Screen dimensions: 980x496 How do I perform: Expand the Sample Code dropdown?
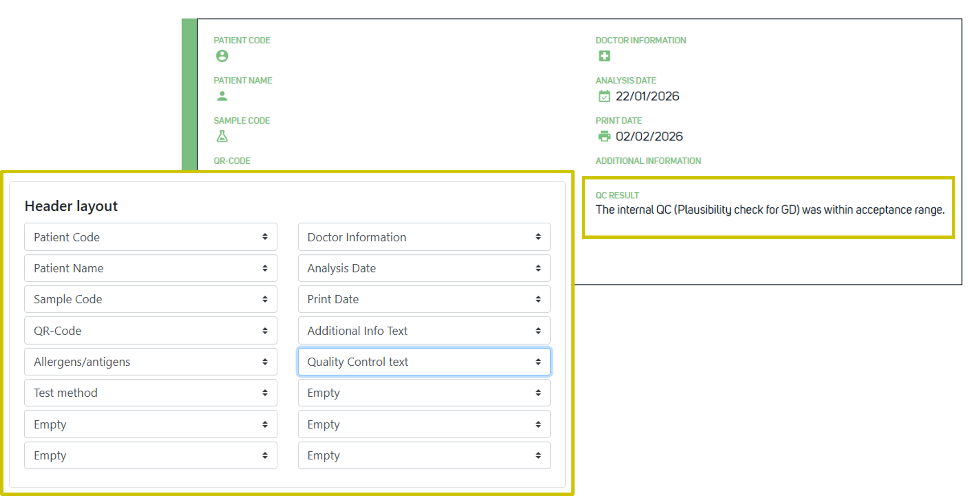151,299
